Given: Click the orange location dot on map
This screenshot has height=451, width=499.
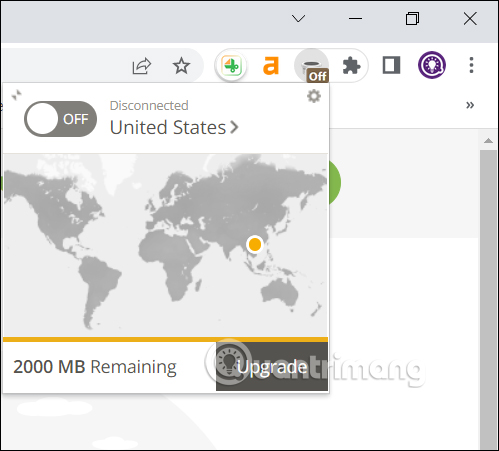Looking at the screenshot, I should click(255, 244).
